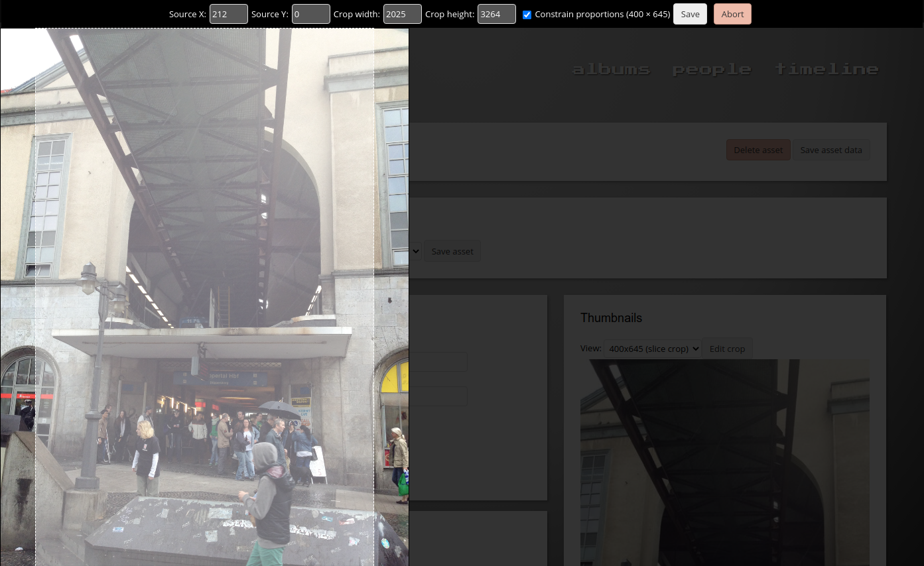Select the Crop width field
The width and height of the screenshot is (924, 566).
point(402,14)
